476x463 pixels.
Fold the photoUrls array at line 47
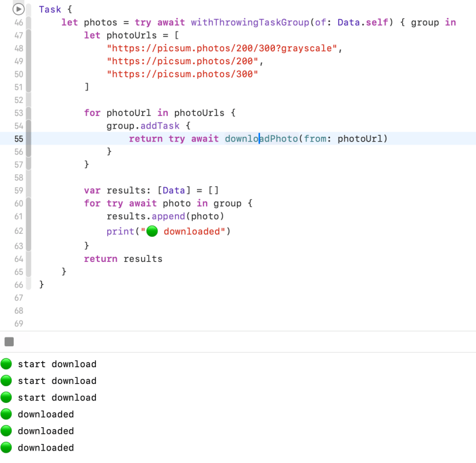click(x=29, y=36)
